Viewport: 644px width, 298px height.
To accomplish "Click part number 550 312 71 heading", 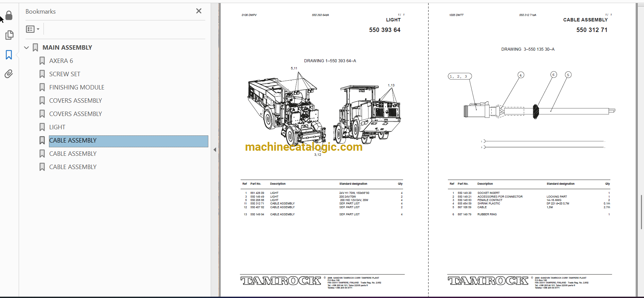I will (592, 30).
